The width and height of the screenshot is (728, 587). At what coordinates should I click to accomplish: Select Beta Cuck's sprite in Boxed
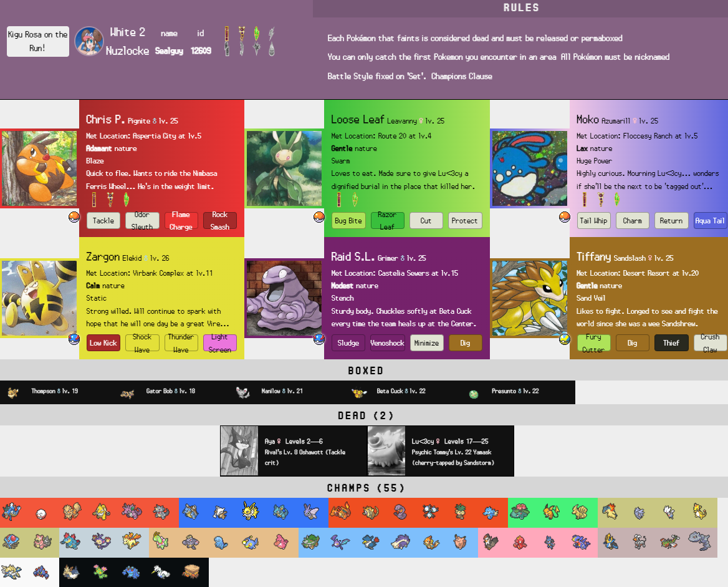point(358,393)
